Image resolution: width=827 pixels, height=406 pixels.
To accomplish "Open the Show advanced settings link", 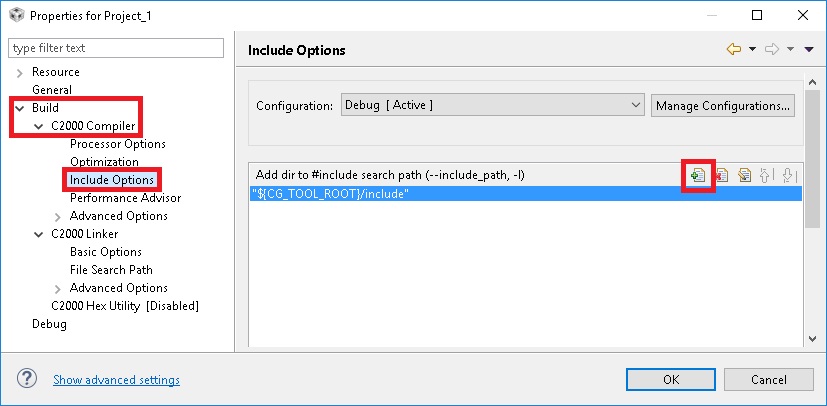I will (x=116, y=380).
